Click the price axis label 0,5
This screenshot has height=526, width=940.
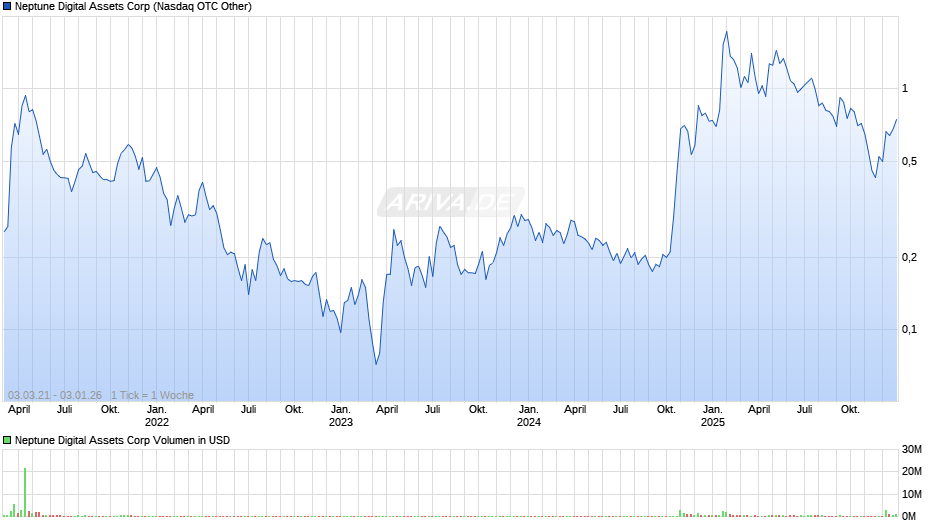coord(909,161)
